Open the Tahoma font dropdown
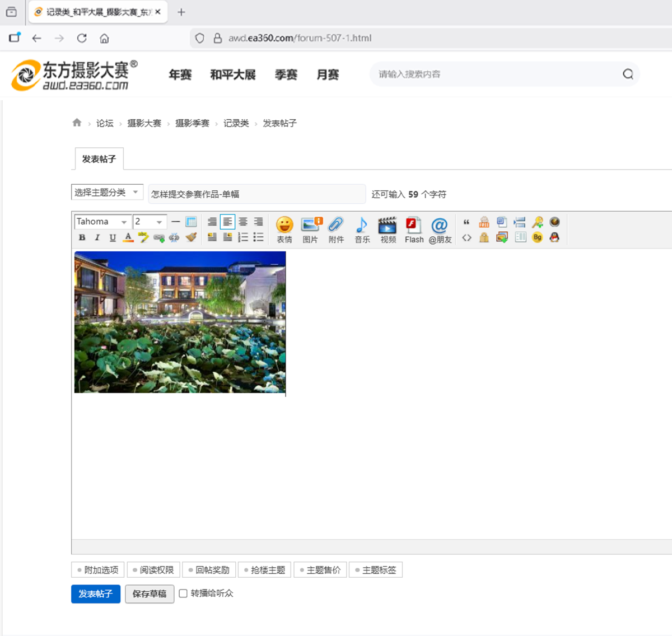 tap(102, 222)
